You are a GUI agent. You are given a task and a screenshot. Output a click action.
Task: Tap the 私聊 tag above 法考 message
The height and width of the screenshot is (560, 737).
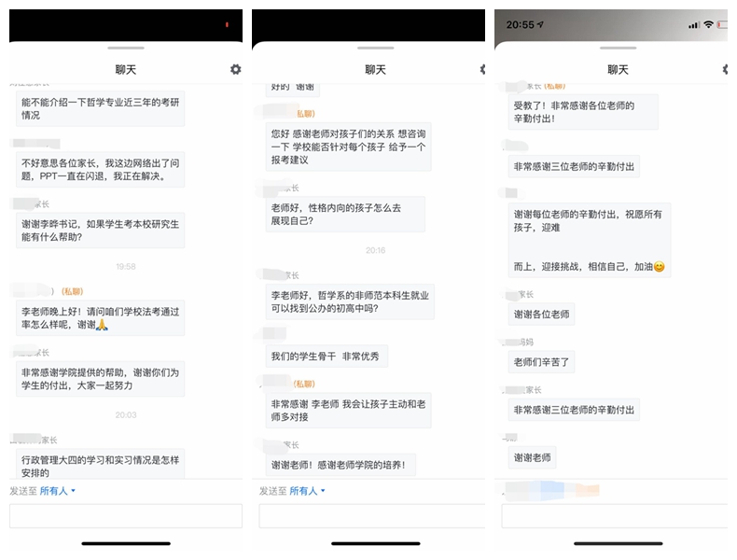pos(73,291)
